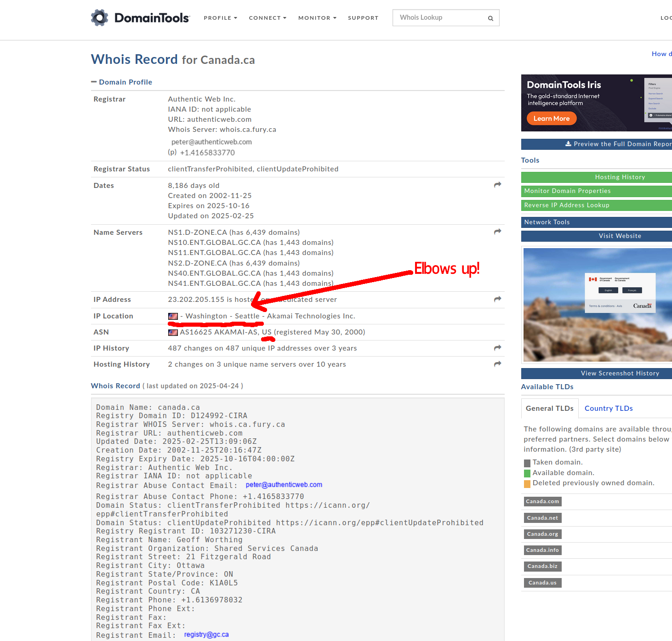Open the canada.ca website screenshot thumbnail
Viewport: 672px width, 641px height.
(x=598, y=305)
